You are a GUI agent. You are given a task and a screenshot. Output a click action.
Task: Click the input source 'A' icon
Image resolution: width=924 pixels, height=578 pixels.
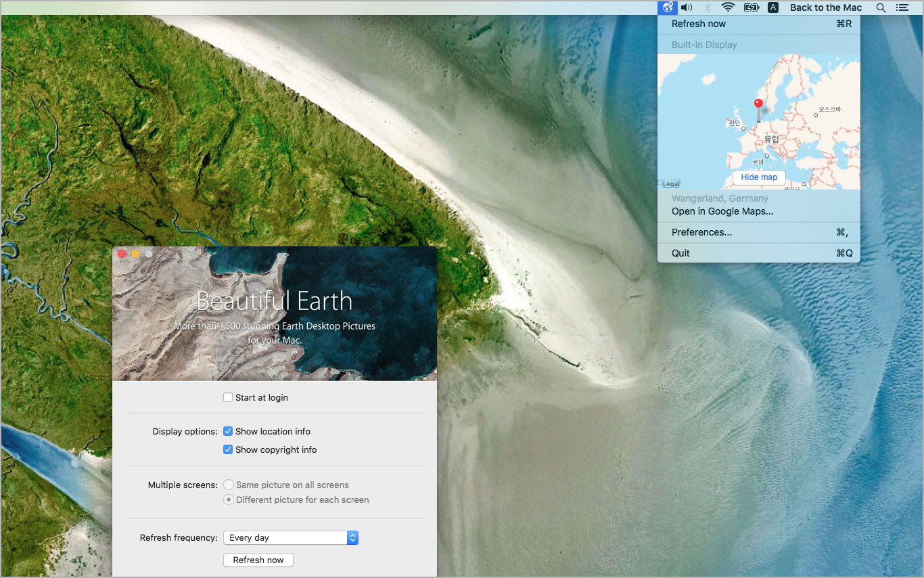pyautogui.click(x=773, y=7)
